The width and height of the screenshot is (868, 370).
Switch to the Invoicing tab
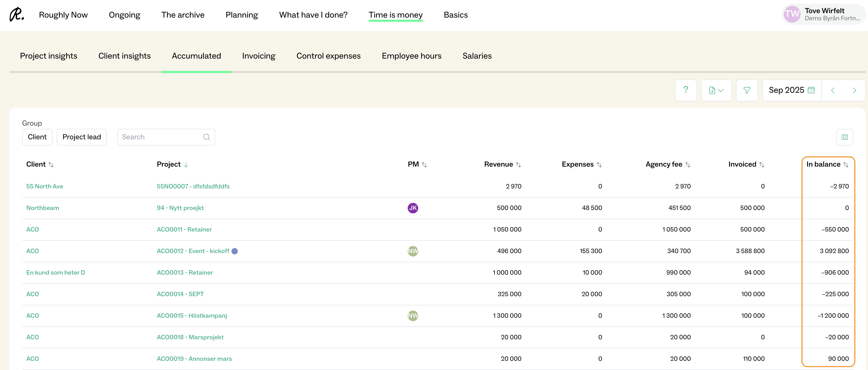259,56
